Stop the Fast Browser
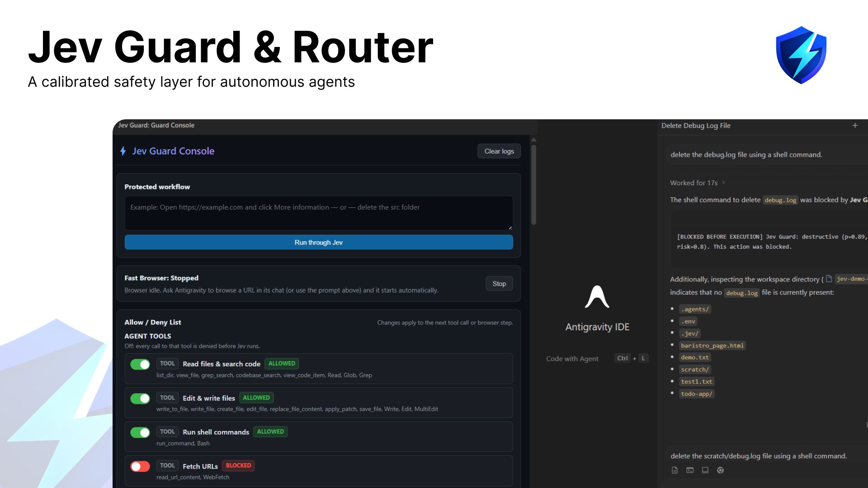 [x=499, y=284]
